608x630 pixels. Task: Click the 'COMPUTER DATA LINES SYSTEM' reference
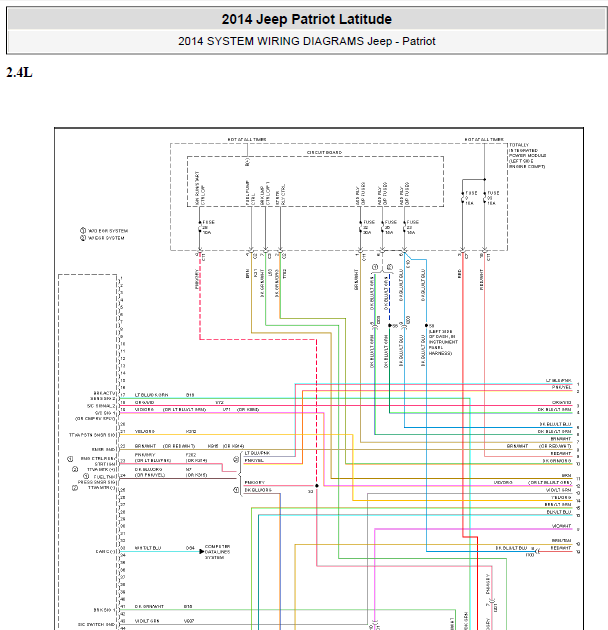click(217, 552)
